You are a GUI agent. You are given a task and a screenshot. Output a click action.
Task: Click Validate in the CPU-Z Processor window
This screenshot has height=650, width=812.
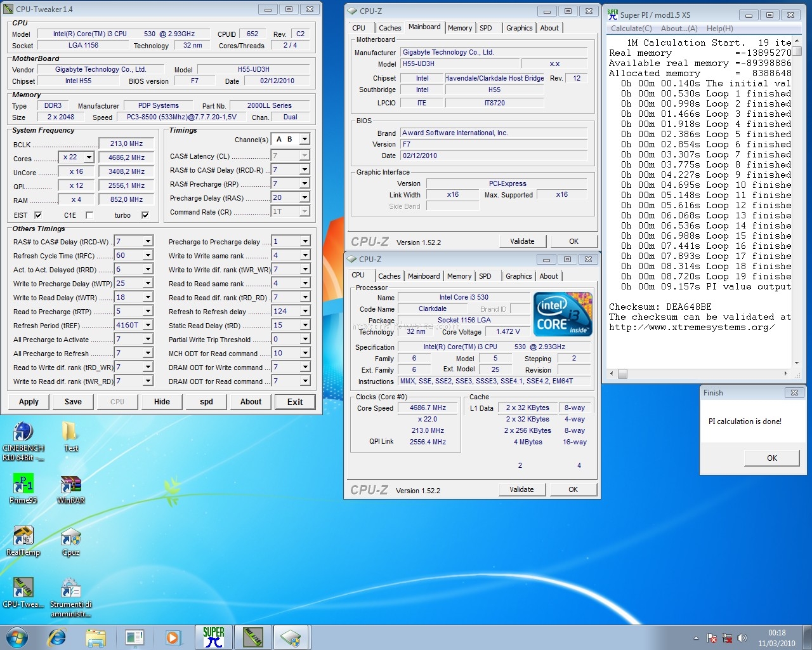pos(521,489)
